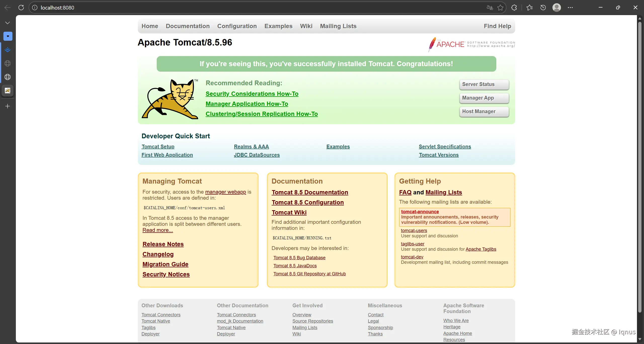644x344 pixels.
Task: Select the Tomcat cat-icon sidebar tab
Action: point(8,91)
